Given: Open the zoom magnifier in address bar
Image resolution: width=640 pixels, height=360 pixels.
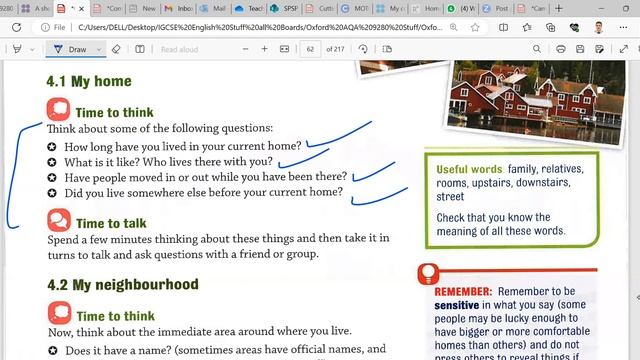Looking at the screenshot, I should [453, 27].
